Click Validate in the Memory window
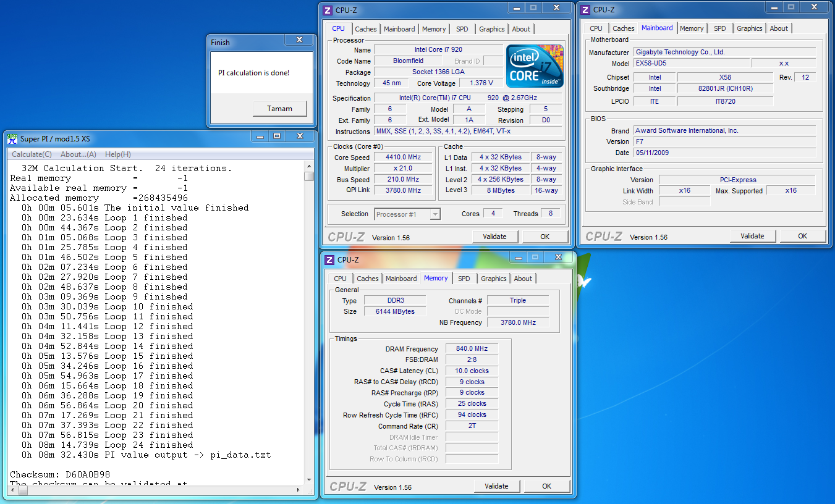 point(496,486)
